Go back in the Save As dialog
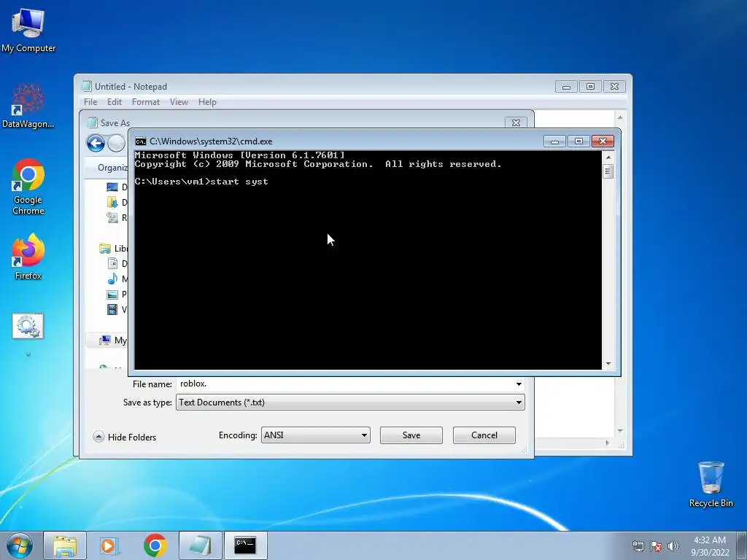 coord(96,143)
